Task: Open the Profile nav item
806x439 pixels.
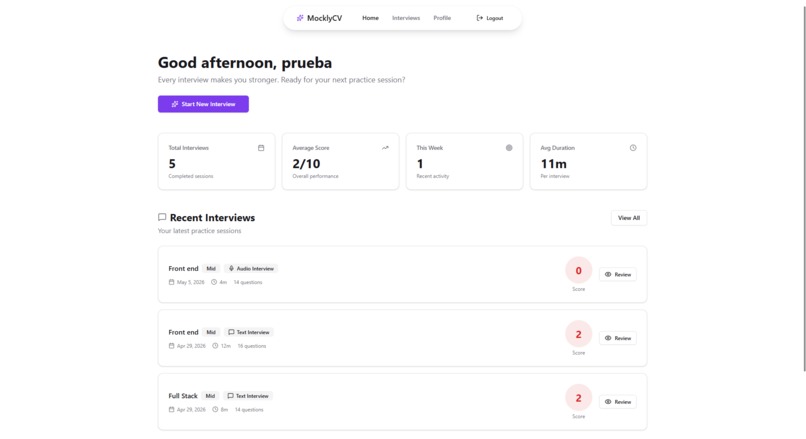Action: (x=442, y=18)
